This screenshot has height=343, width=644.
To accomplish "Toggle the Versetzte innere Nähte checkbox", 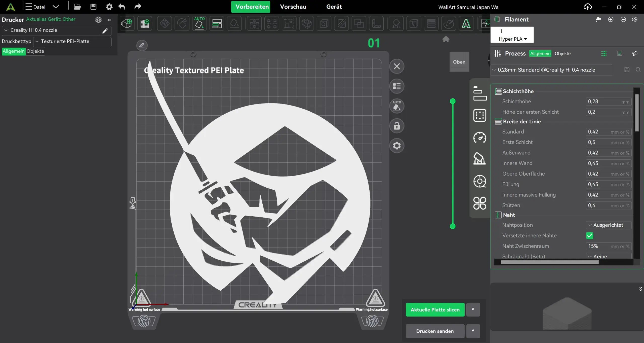I will [589, 236].
